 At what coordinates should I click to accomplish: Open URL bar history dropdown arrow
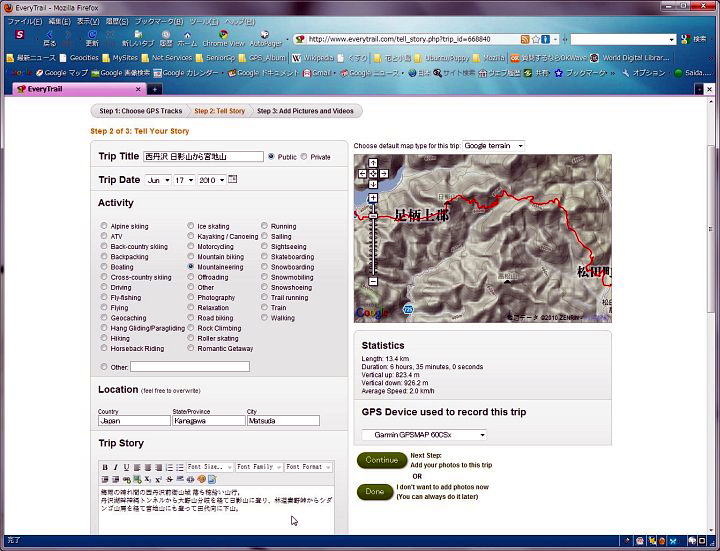(x=555, y=39)
